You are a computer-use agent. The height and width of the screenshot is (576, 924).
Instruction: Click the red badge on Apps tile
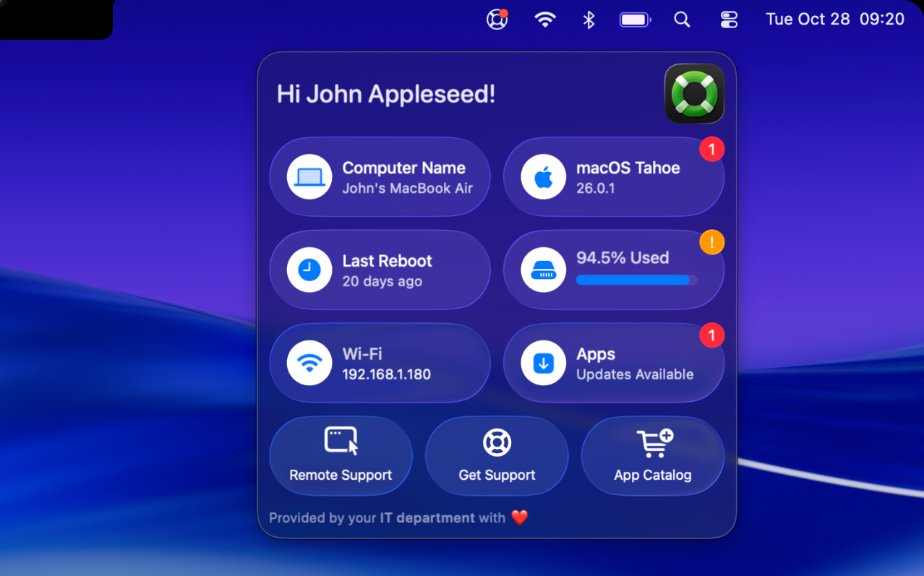pos(711,336)
